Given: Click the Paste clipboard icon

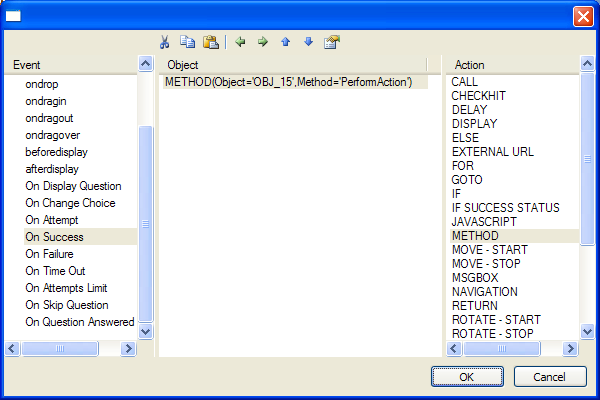Looking at the screenshot, I should click(210, 42).
